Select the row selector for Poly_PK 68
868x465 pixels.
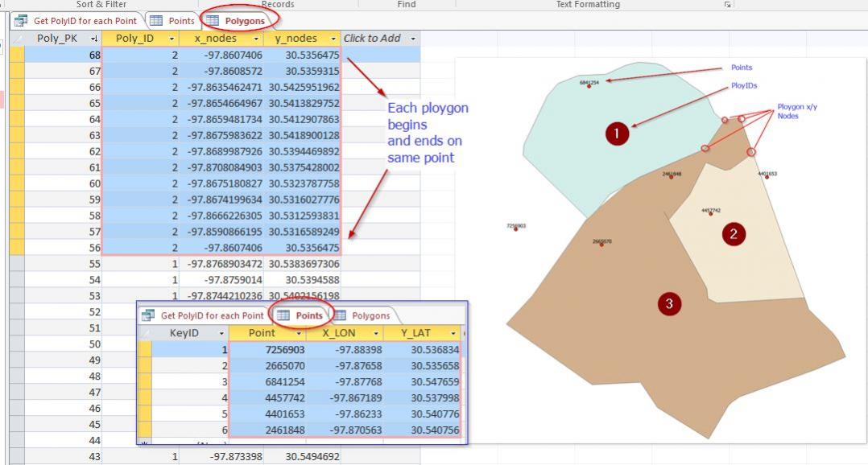(x=17, y=55)
